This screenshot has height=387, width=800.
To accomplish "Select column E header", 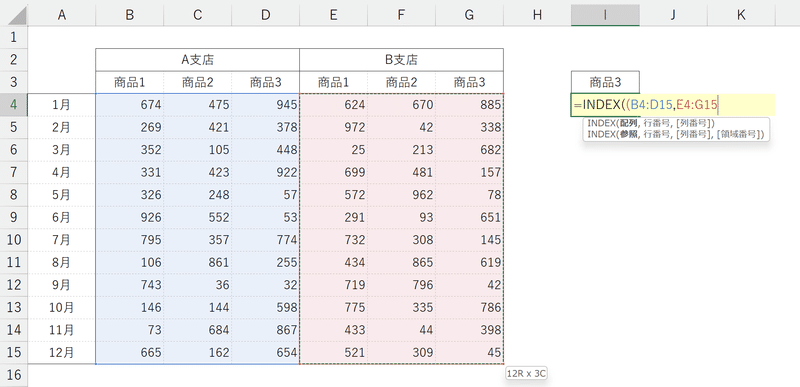I will coord(333,15).
